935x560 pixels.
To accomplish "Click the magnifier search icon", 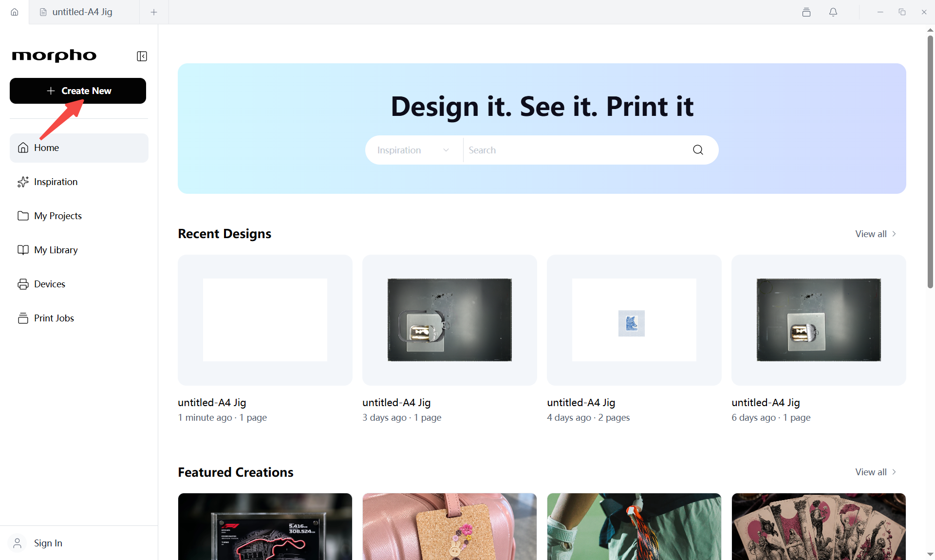I will [698, 150].
